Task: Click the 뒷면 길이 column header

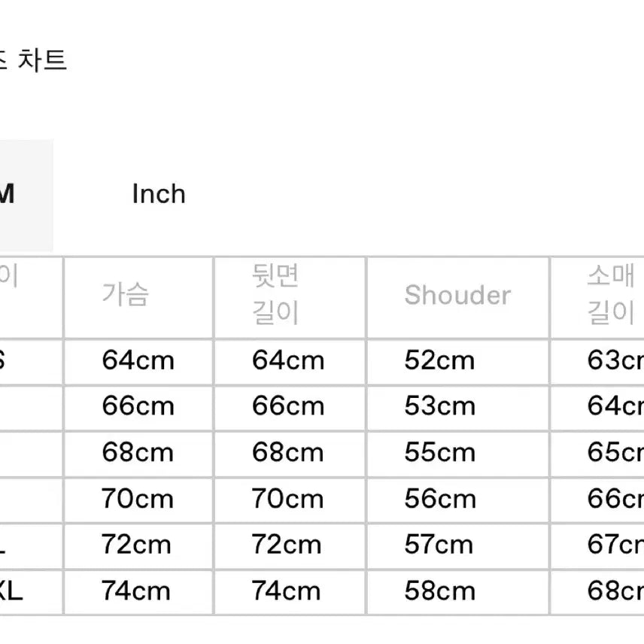Action: click(x=275, y=294)
